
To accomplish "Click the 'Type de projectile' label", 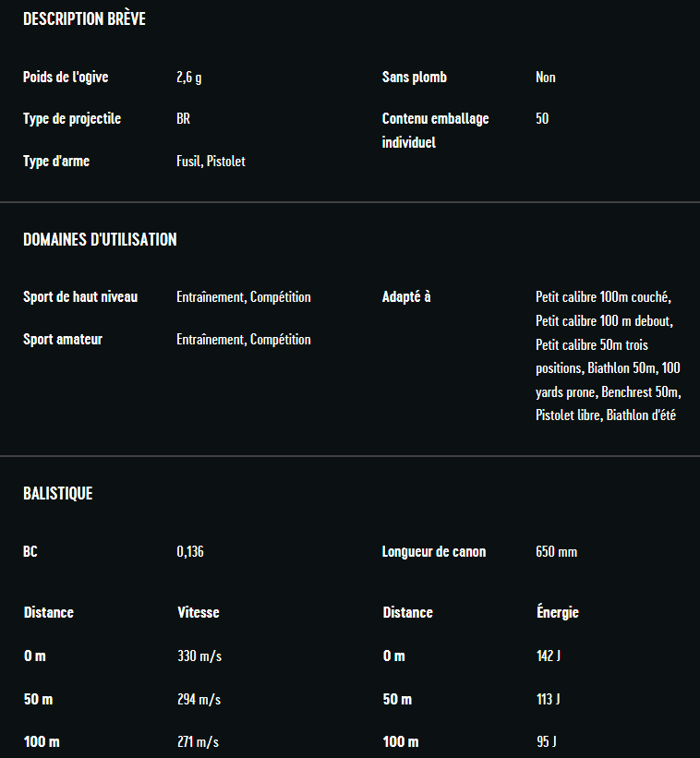I will [x=72, y=119].
